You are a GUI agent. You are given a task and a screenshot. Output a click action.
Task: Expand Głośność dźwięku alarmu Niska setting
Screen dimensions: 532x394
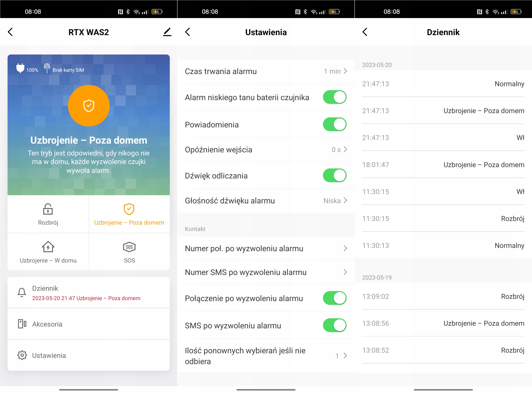coord(266,201)
